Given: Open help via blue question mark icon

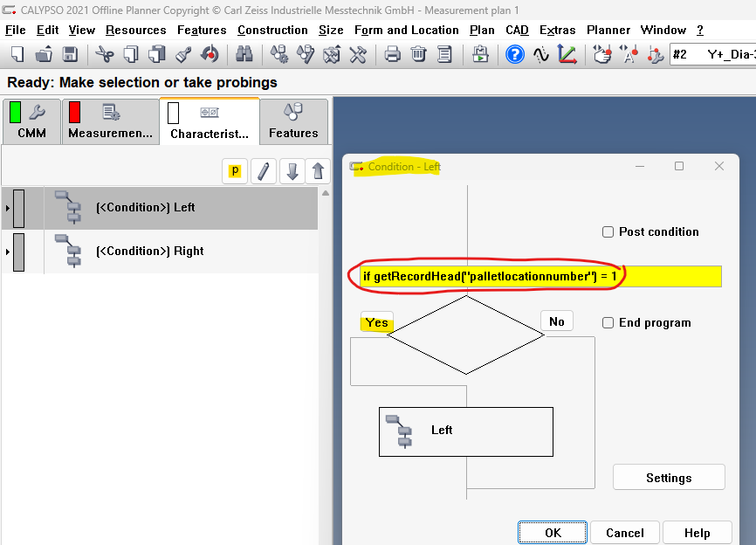Looking at the screenshot, I should pyautogui.click(x=515, y=55).
